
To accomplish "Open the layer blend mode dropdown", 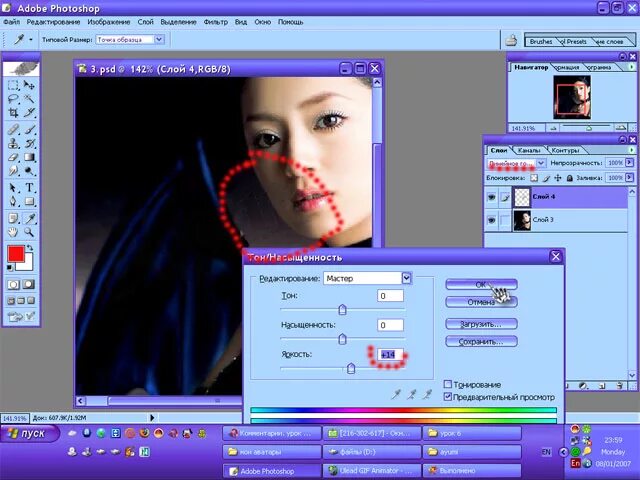I will (x=541, y=163).
